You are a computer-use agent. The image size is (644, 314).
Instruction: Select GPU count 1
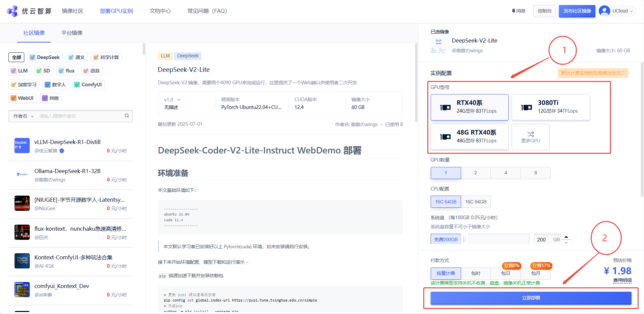446,173
